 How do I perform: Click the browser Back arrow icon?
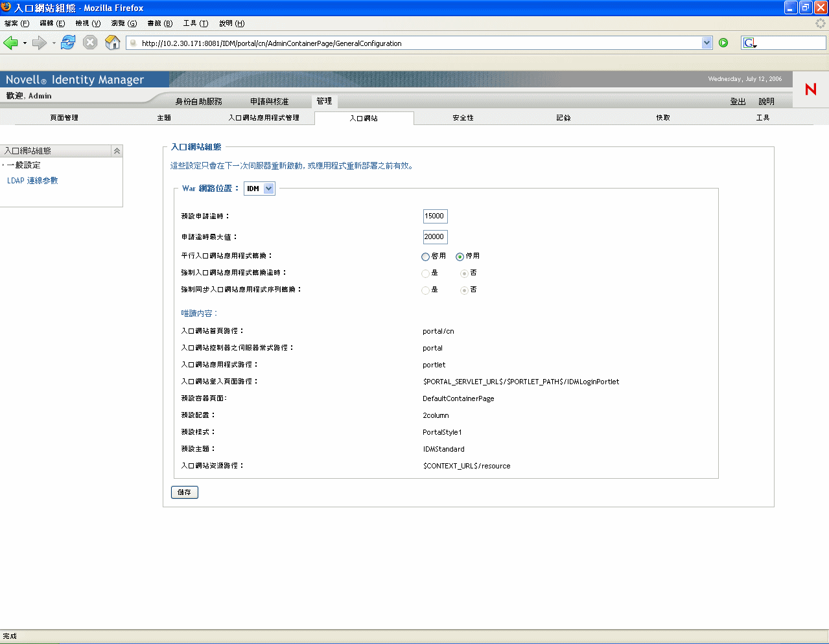coord(11,43)
